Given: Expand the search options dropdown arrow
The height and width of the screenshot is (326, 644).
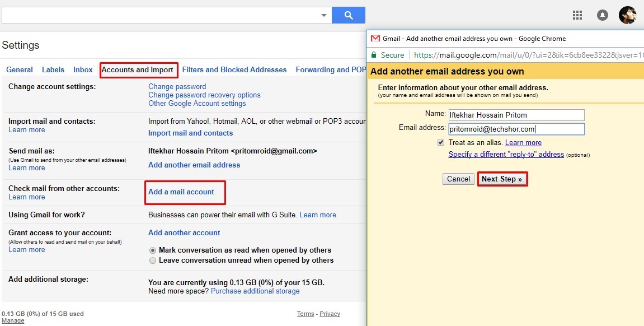Looking at the screenshot, I should [323, 15].
